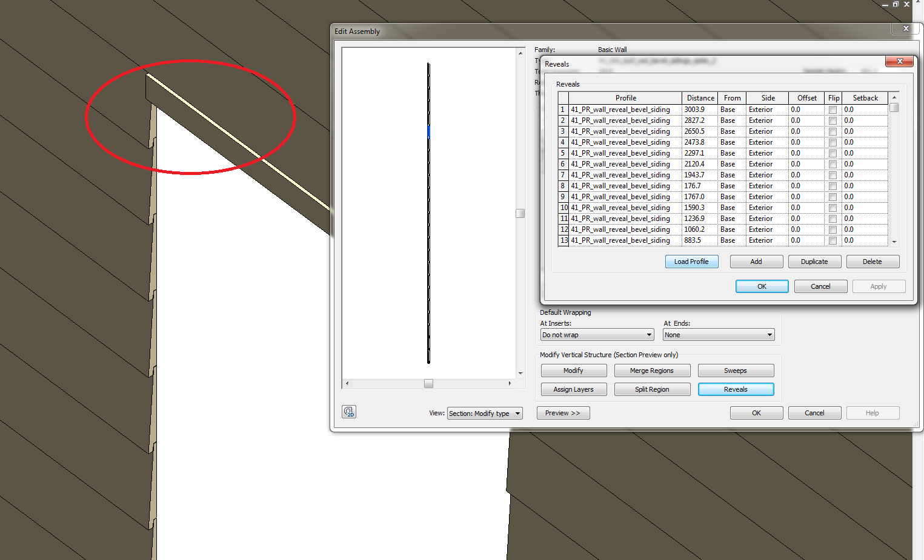Toggle Flip checkbox for reveal row 13

click(833, 240)
